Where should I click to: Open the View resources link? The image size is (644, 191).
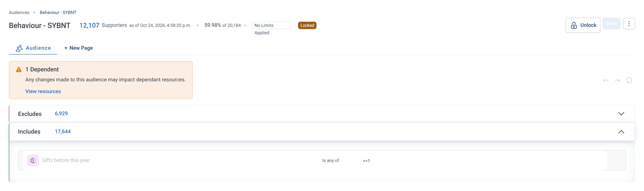[x=43, y=91]
